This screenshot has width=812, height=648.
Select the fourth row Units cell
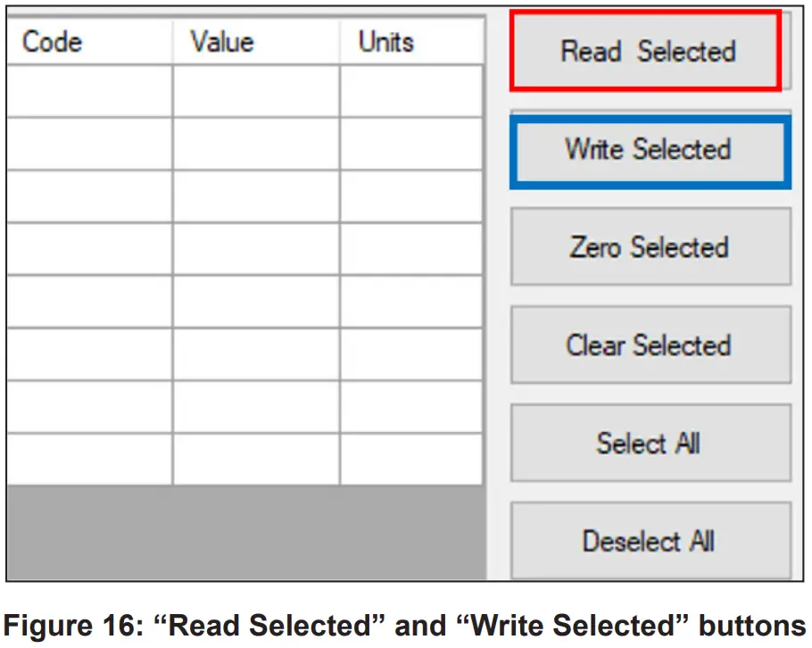tap(410, 249)
